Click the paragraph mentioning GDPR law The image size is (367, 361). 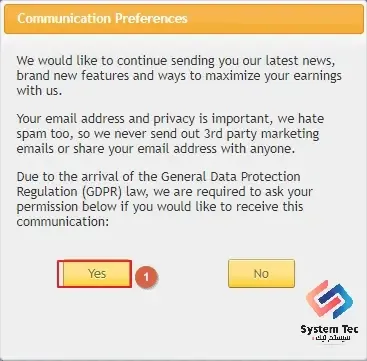tap(164, 199)
